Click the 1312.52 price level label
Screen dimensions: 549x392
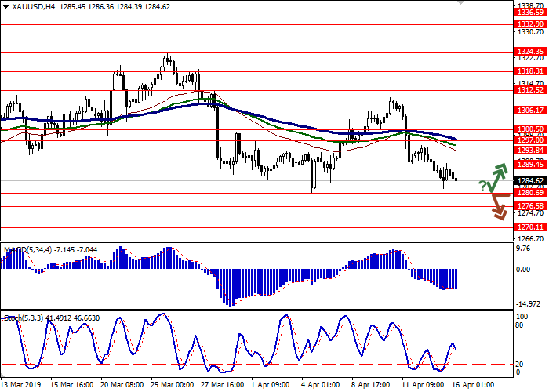(529, 90)
